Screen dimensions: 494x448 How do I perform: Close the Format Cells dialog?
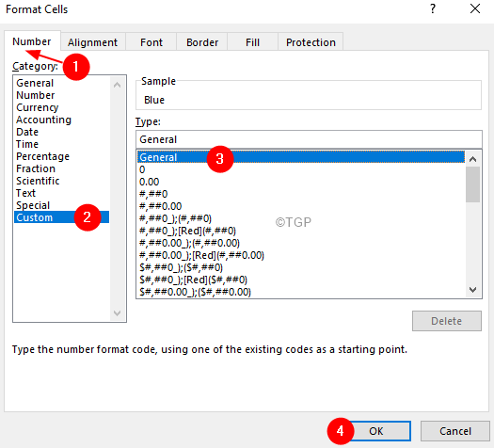point(475,8)
